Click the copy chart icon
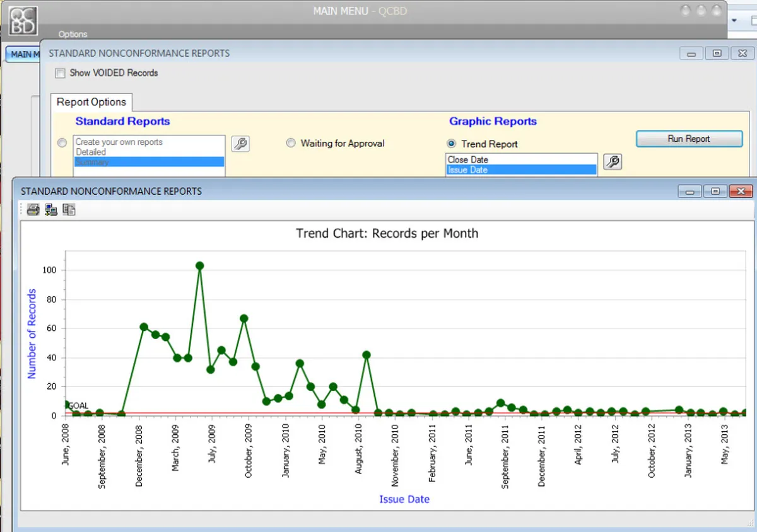 click(x=69, y=210)
